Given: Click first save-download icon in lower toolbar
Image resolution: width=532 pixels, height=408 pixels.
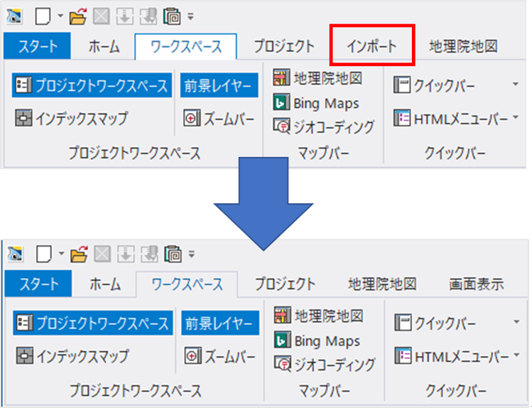Looking at the screenshot, I should [x=126, y=254].
